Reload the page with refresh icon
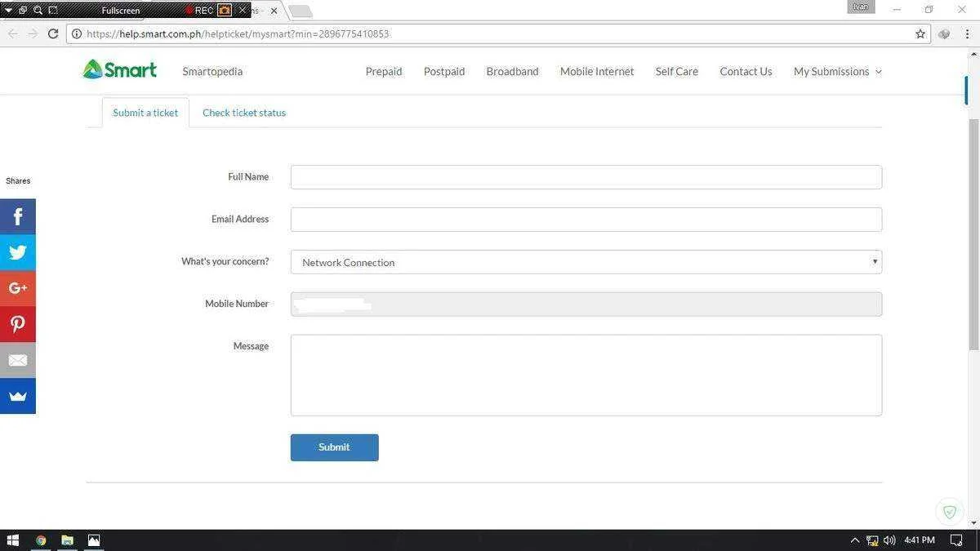Viewport: 980px width, 551px height. 53,33
